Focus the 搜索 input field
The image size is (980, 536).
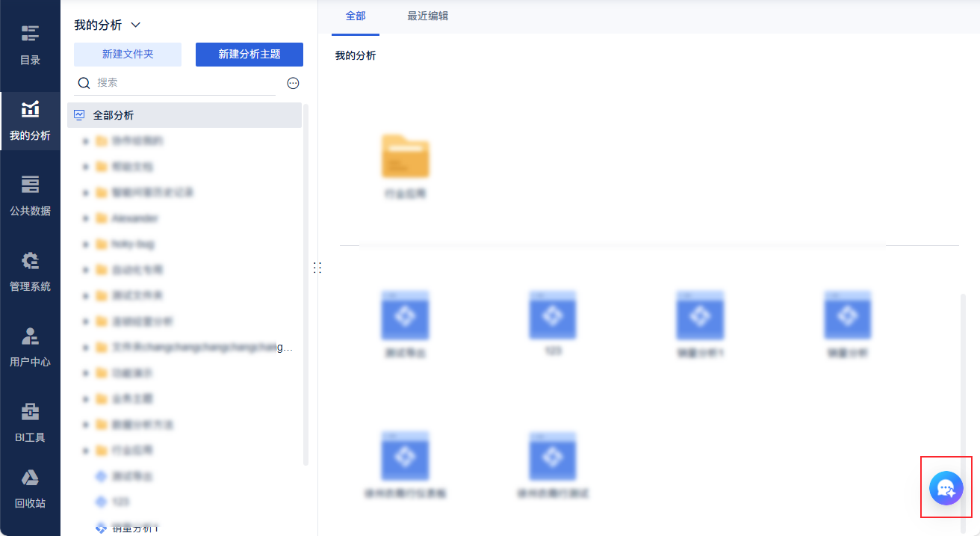(185, 83)
